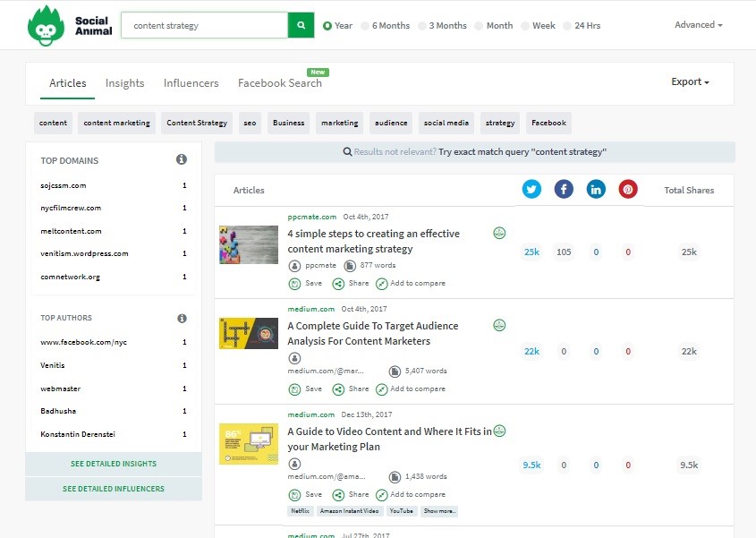Select the Year time range
This screenshot has width=756, height=538.
click(x=337, y=26)
